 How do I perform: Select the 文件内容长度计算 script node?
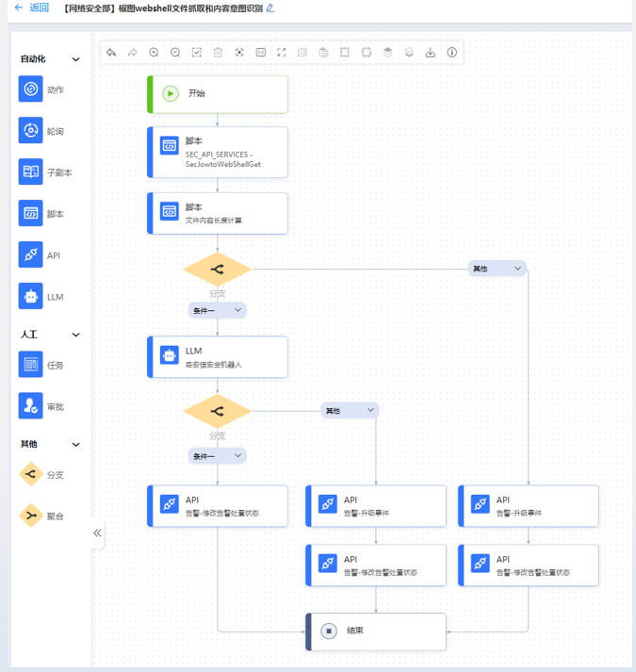pos(218,213)
